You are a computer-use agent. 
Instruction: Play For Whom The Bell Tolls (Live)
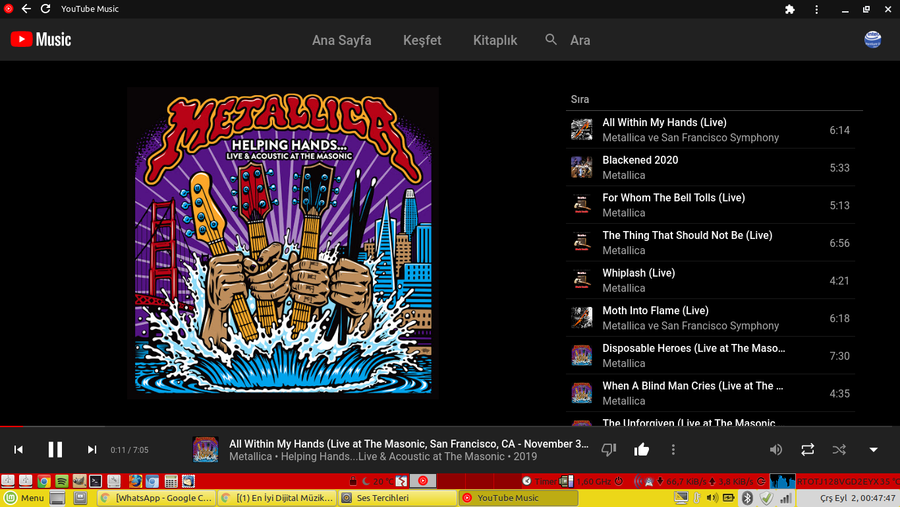click(711, 205)
